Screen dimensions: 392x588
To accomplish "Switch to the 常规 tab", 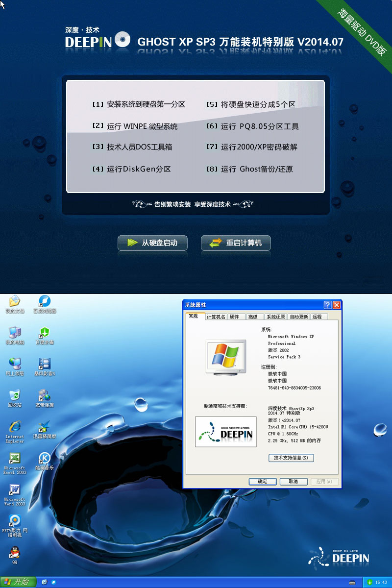I will 194,316.
